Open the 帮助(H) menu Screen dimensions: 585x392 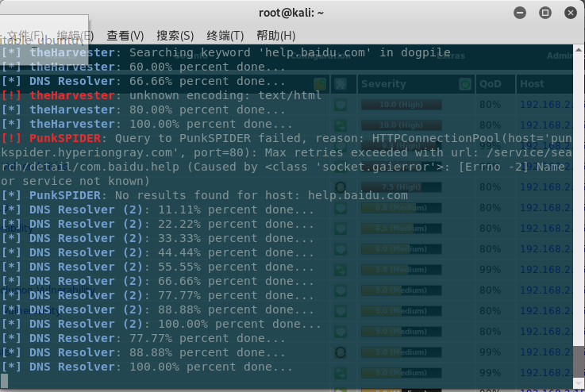(276, 36)
